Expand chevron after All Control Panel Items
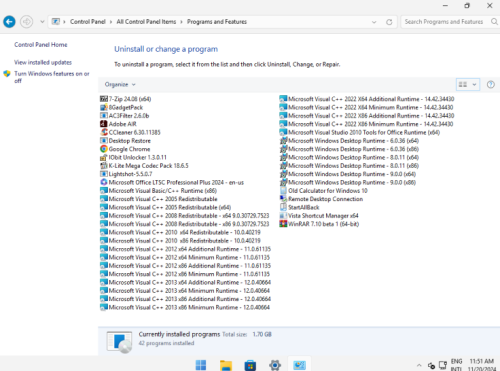This screenshot has height=371, width=500. [x=181, y=22]
